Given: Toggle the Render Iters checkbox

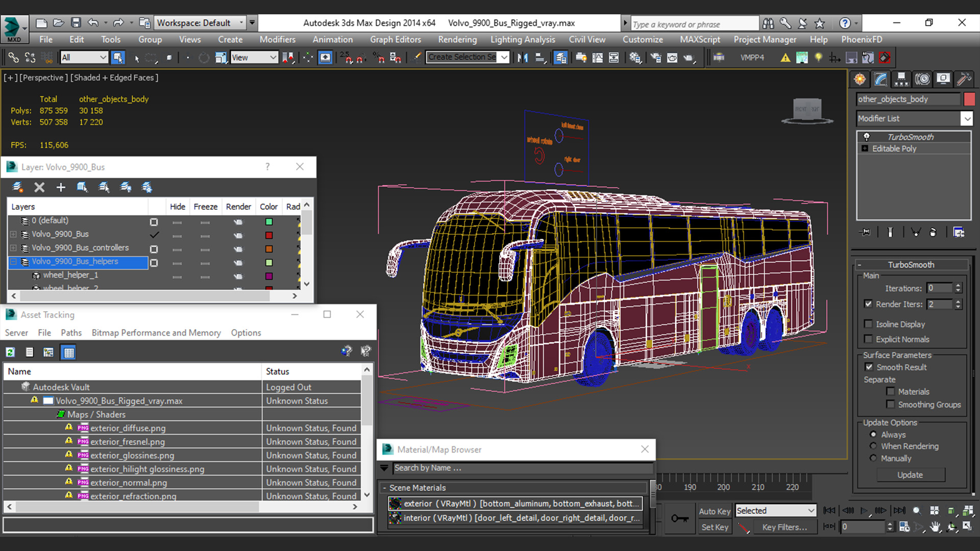Looking at the screenshot, I should [868, 304].
